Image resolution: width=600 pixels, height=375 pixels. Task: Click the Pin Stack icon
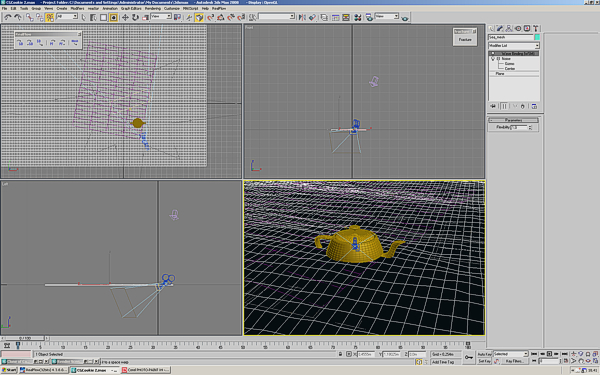(493, 106)
